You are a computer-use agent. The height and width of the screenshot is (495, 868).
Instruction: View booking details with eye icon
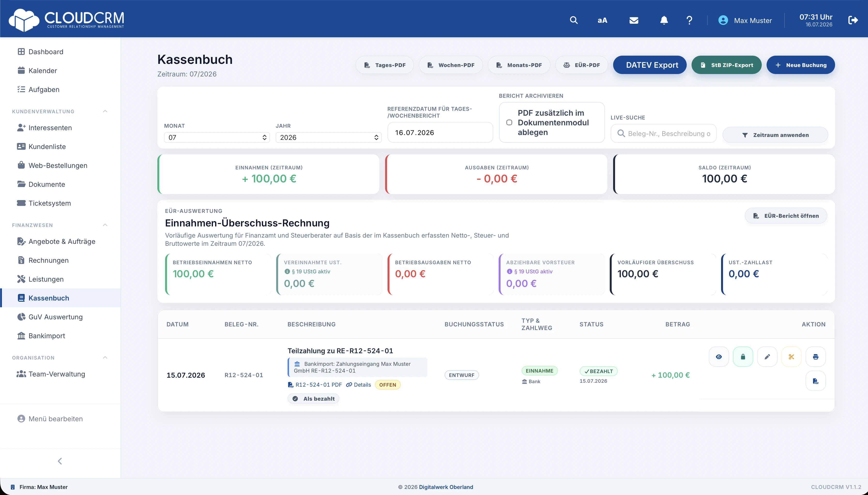click(719, 357)
